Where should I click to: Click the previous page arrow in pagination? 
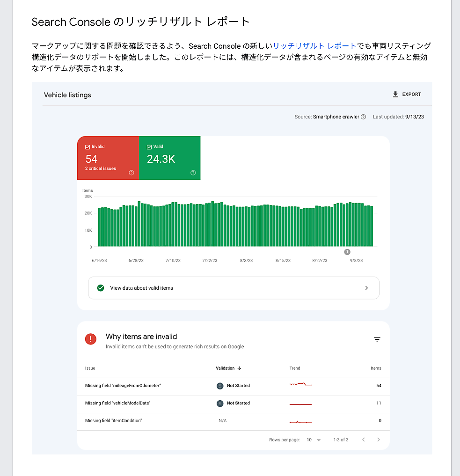pyautogui.click(x=364, y=440)
